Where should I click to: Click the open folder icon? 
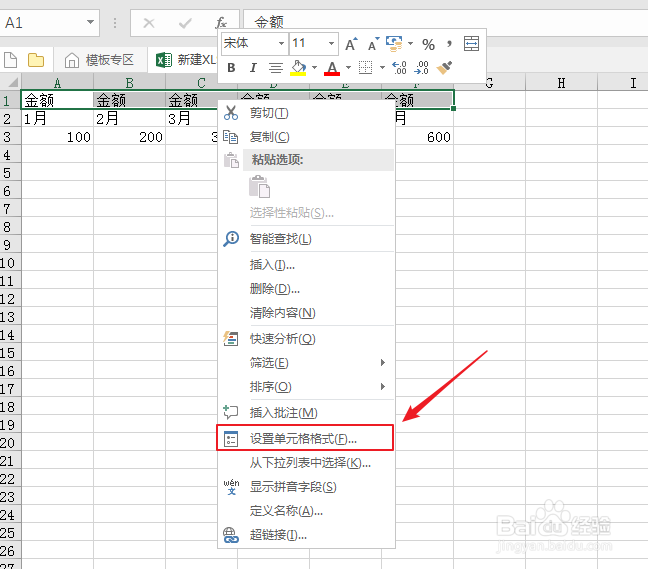36,60
